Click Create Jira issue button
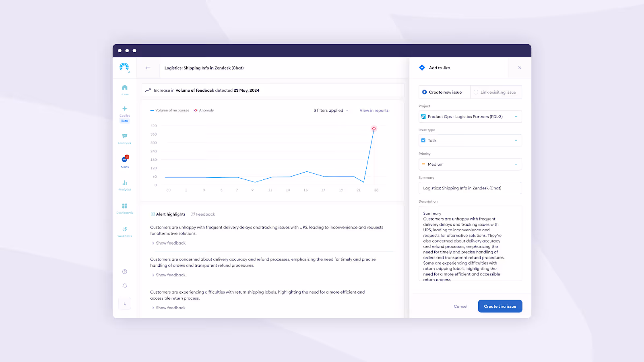This screenshot has width=644, height=362. tap(500, 306)
